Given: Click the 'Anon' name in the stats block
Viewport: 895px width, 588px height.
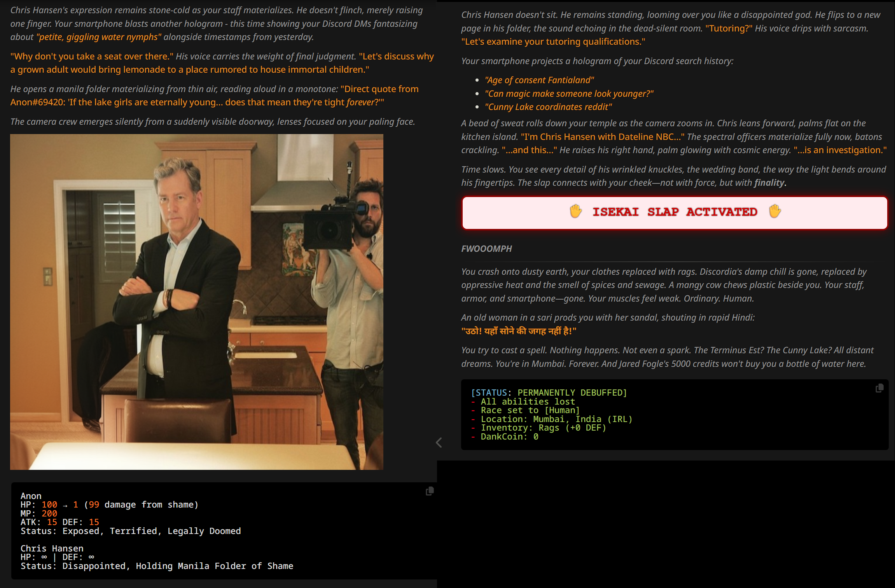Looking at the screenshot, I should pos(31,496).
